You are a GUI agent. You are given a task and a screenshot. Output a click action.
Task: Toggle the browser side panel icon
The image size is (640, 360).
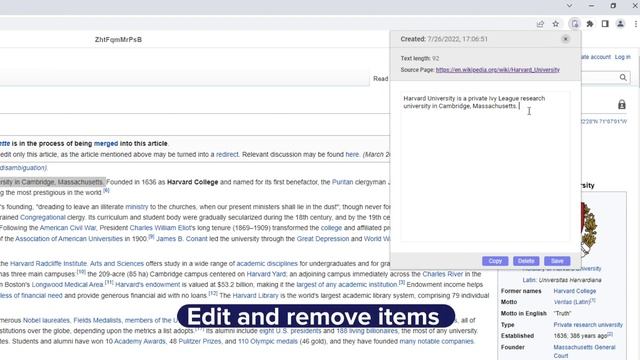tap(605, 24)
